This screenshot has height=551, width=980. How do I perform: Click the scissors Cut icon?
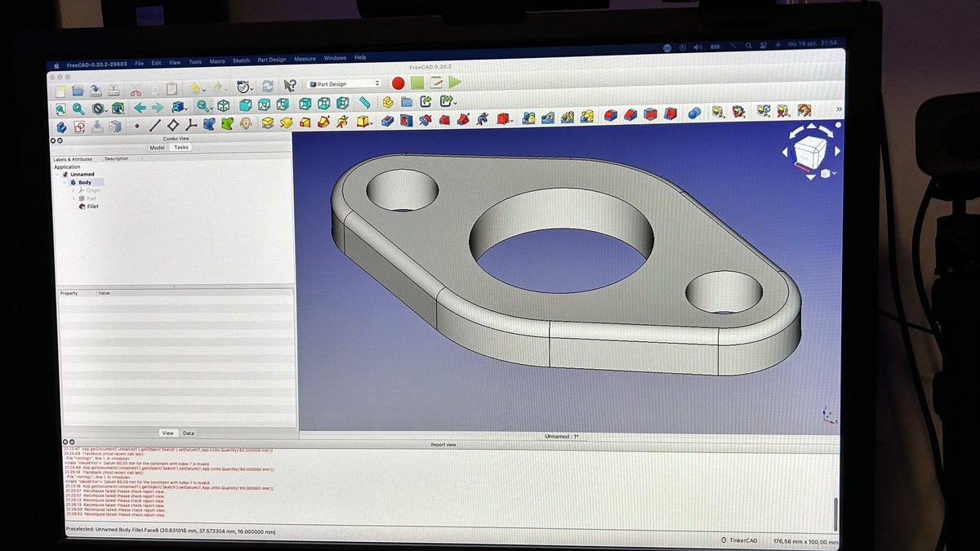pos(136,89)
